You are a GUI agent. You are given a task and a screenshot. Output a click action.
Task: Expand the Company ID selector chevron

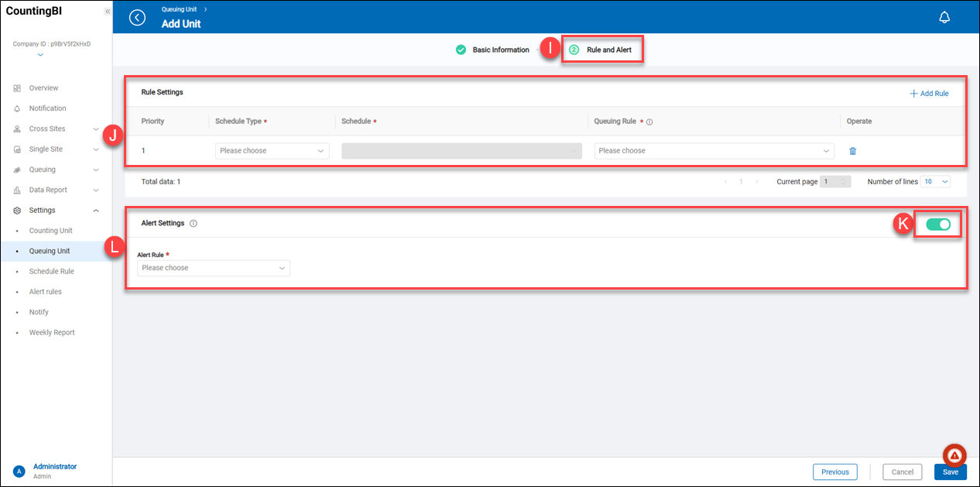click(x=40, y=55)
